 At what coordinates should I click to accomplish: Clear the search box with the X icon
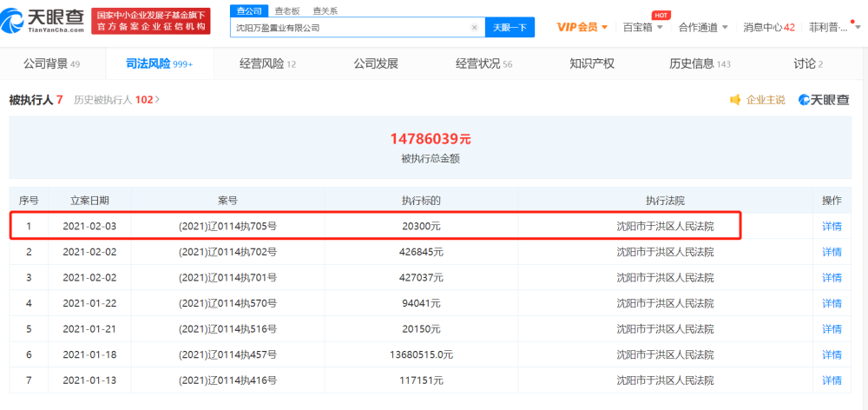tap(475, 27)
